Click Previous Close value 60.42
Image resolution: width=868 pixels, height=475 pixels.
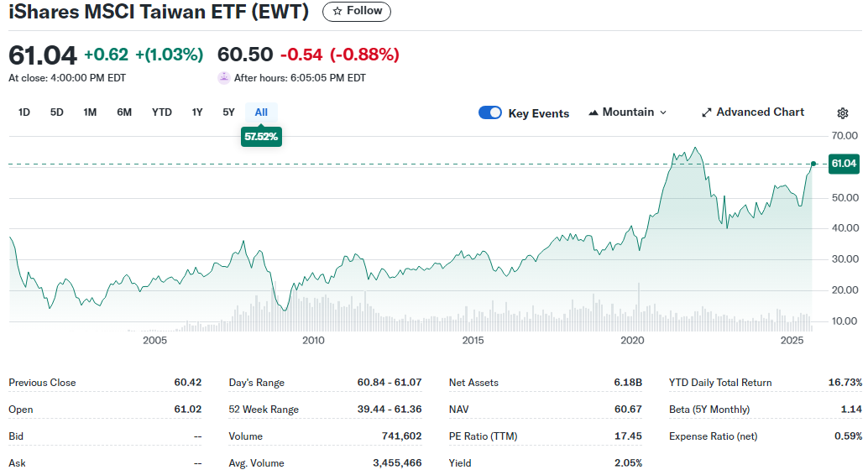click(x=188, y=383)
